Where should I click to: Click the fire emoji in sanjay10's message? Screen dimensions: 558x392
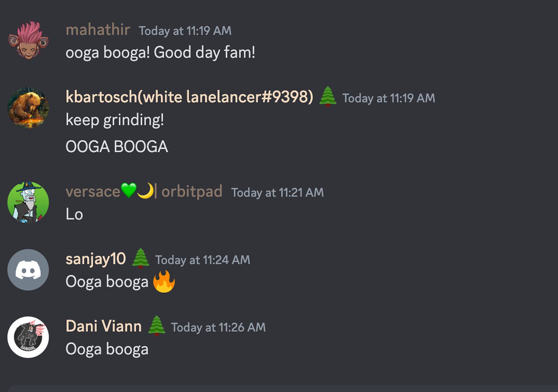point(164,282)
